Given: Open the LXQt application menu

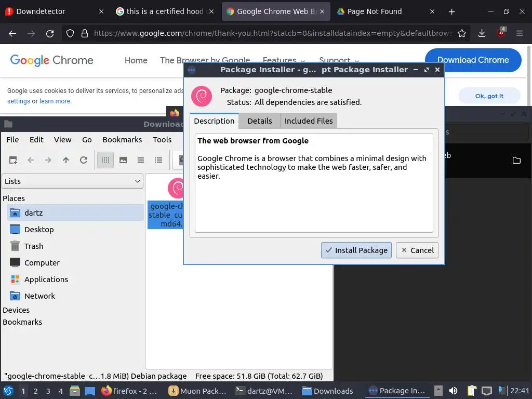Looking at the screenshot, I should (8, 391).
